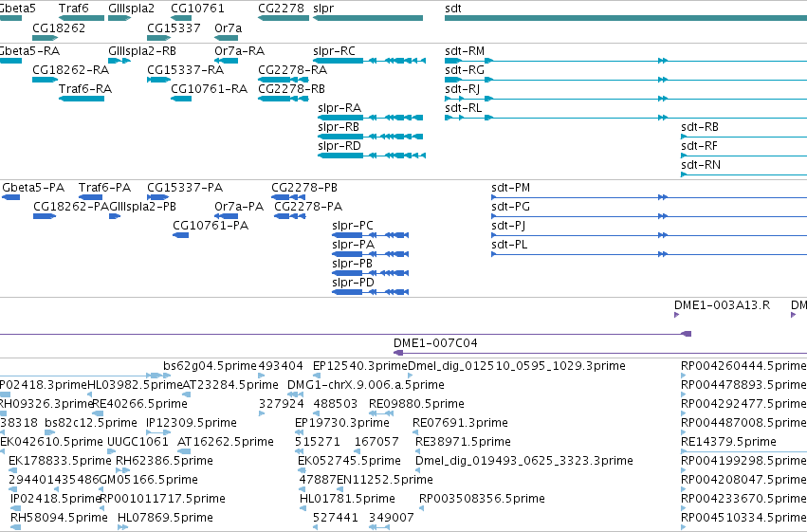Screen dimensions: 807x532
Task: Select the CG2278-RA transcript
Action: [x=284, y=80]
